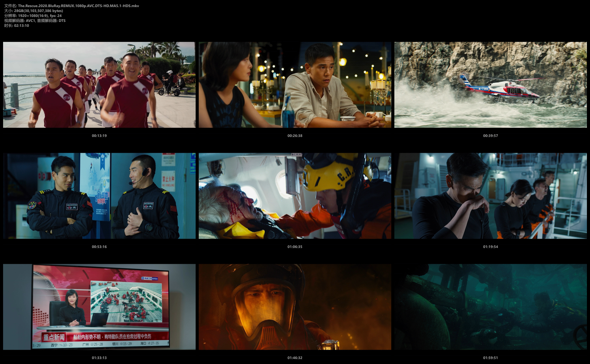Open the TV news broadcast thumbnail
This screenshot has width=590, height=364.
(x=99, y=307)
